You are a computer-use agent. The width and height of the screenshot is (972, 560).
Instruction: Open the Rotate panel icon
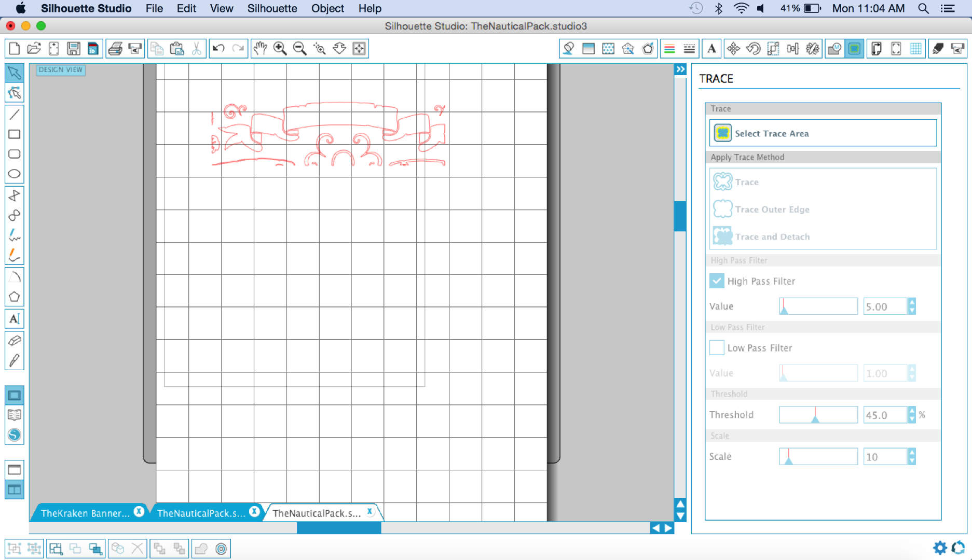coord(753,49)
